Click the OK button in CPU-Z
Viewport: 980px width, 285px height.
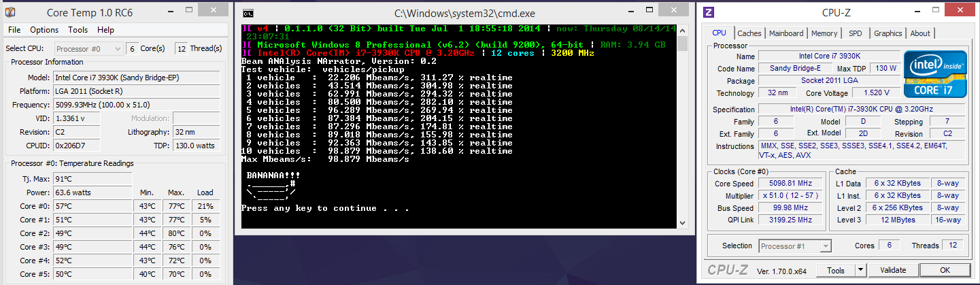(944, 271)
